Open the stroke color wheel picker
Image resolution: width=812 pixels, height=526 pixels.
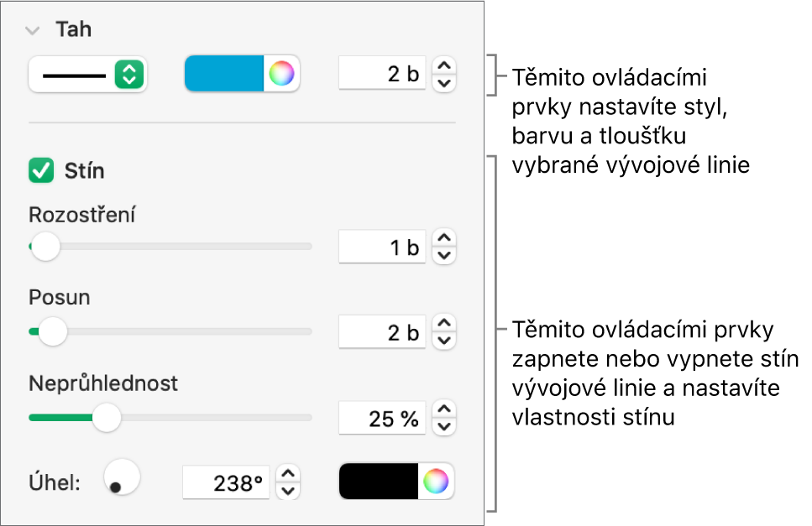click(x=282, y=75)
